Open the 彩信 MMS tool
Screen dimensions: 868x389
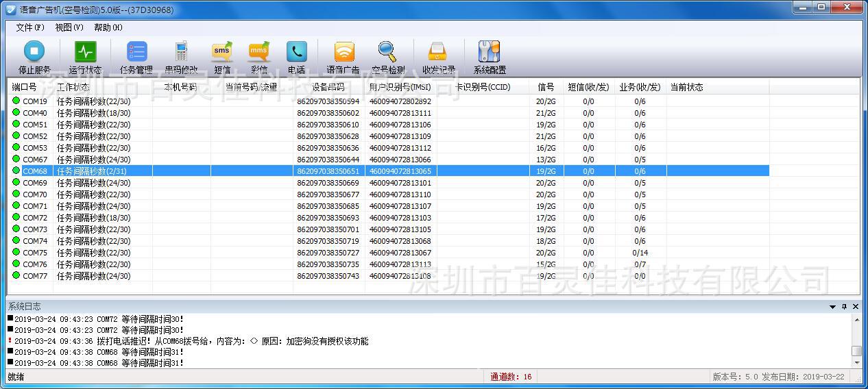coord(258,58)
